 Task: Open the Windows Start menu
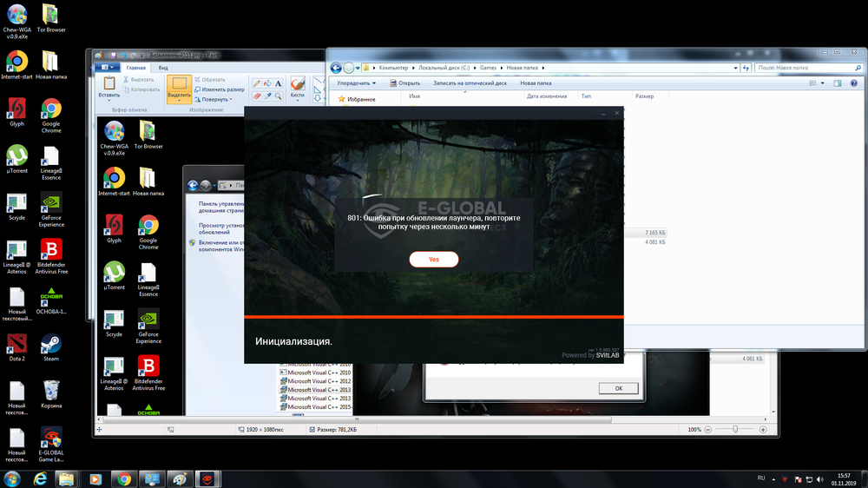click(x=12, y=478)
